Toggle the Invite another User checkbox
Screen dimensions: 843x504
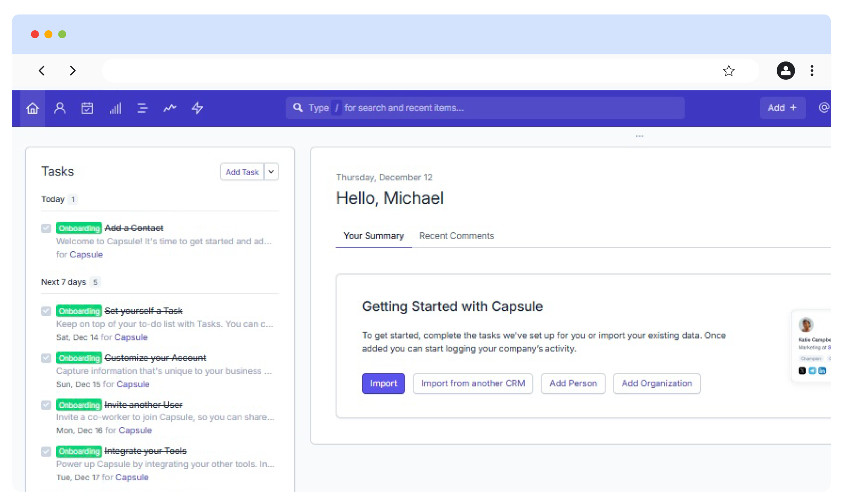click(x=46, y=405)
